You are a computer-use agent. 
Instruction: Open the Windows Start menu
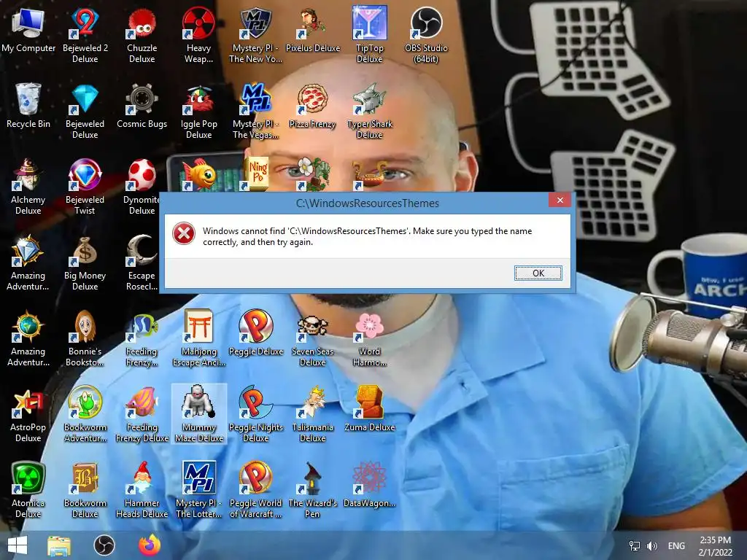click(x=18, y=545)
